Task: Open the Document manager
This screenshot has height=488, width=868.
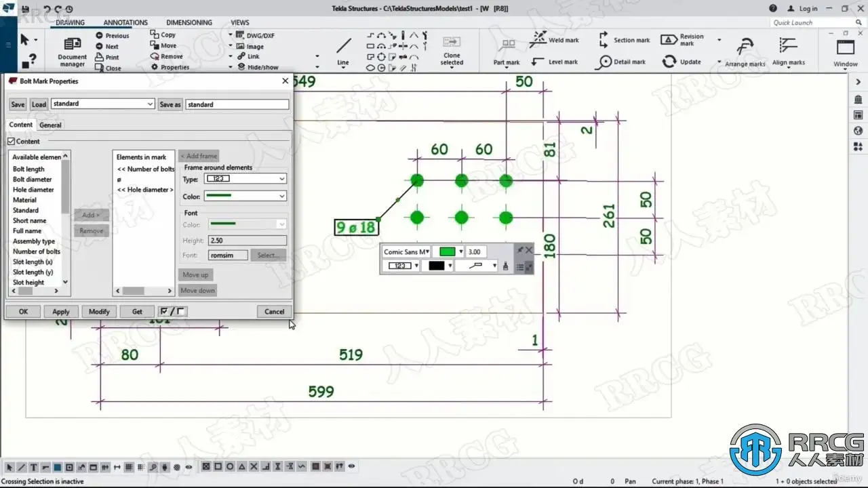Action: [72, 51]
